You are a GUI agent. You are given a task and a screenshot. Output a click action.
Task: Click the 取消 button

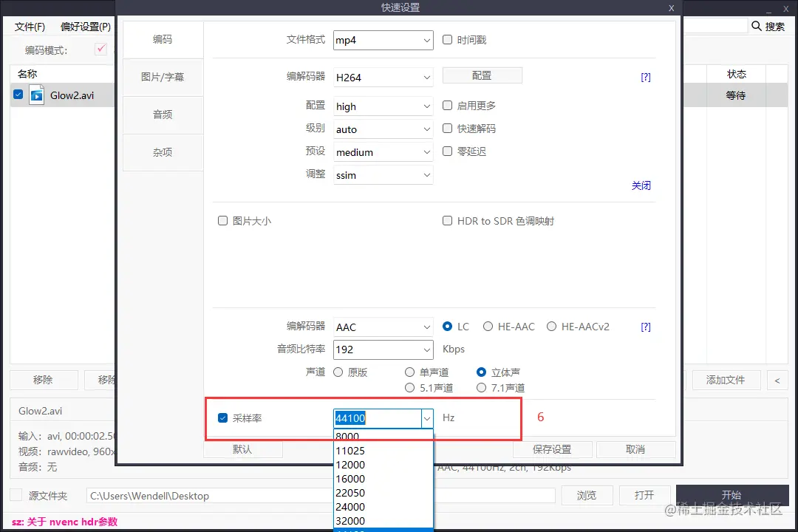pyautogui.click(x=635, y=449)
